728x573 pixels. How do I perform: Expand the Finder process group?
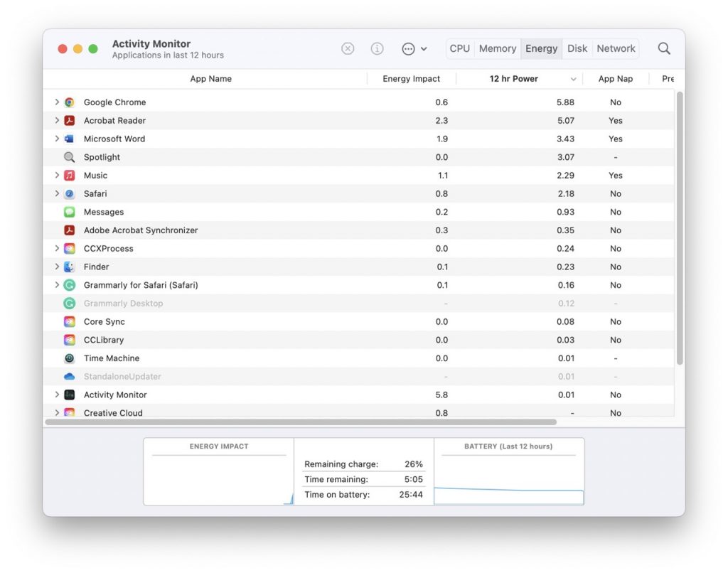point(57,267)
